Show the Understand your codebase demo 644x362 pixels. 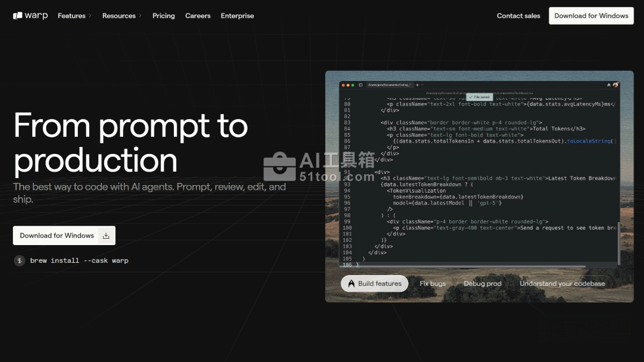click(x=562, y=284)
